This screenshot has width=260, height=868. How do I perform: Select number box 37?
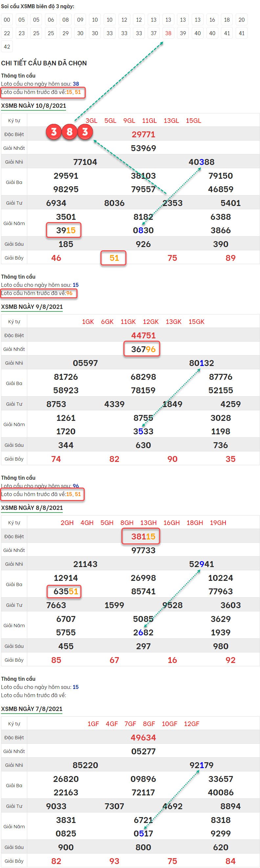pos(154,34)
